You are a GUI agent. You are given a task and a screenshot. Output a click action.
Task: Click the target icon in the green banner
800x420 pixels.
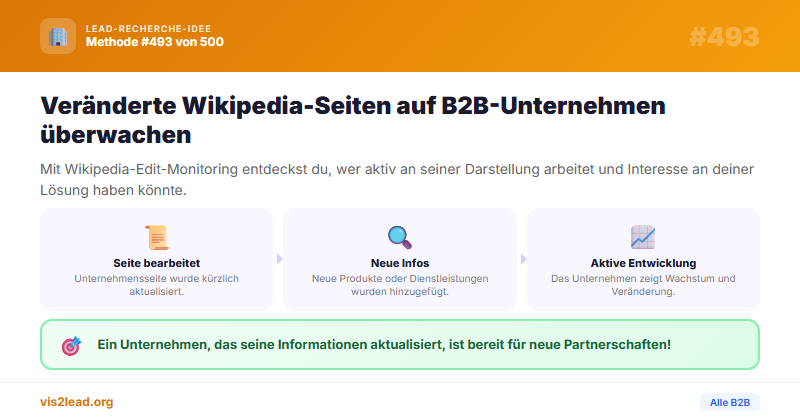coord(71,345)
